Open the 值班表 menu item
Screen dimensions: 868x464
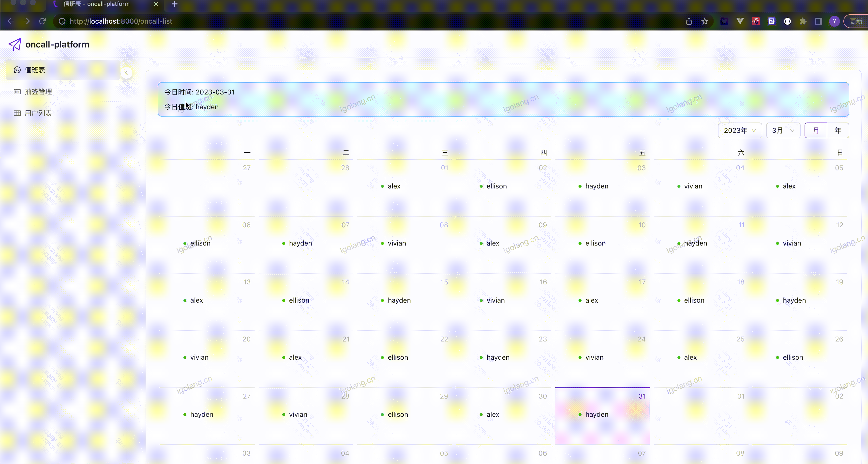tap(35, 70)
